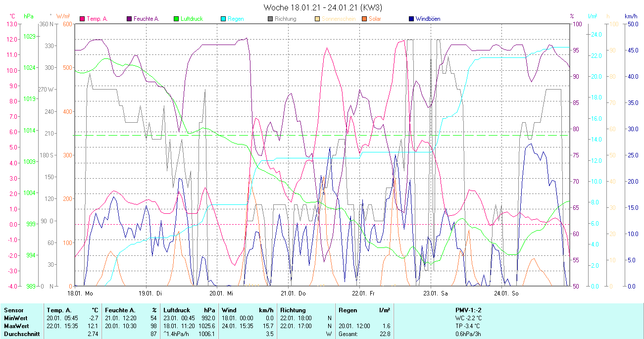Viewport: 644px width, 339px height.
Task: Click the dark blue Windböen legend swatch
Action: point(411,19)
